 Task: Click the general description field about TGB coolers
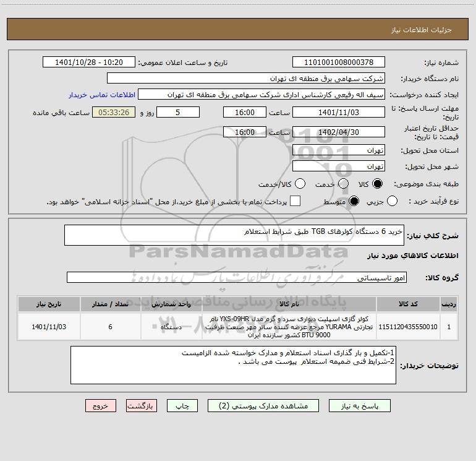234,235
